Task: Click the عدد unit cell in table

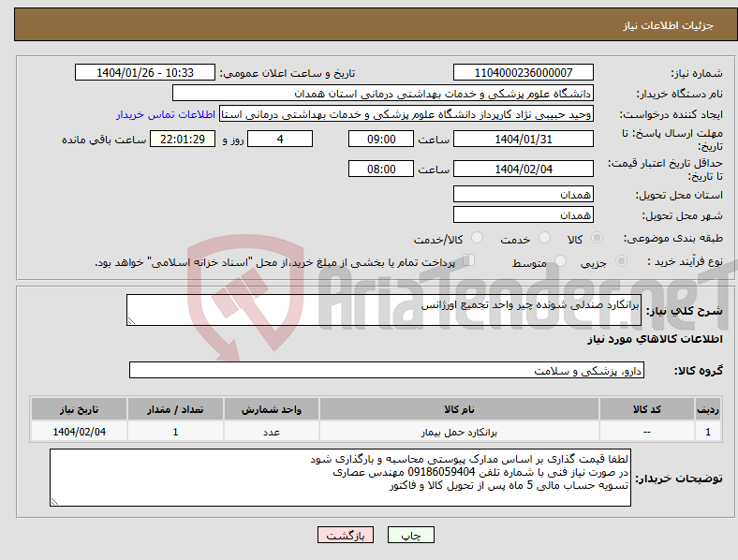Action: tap(272, 432)
